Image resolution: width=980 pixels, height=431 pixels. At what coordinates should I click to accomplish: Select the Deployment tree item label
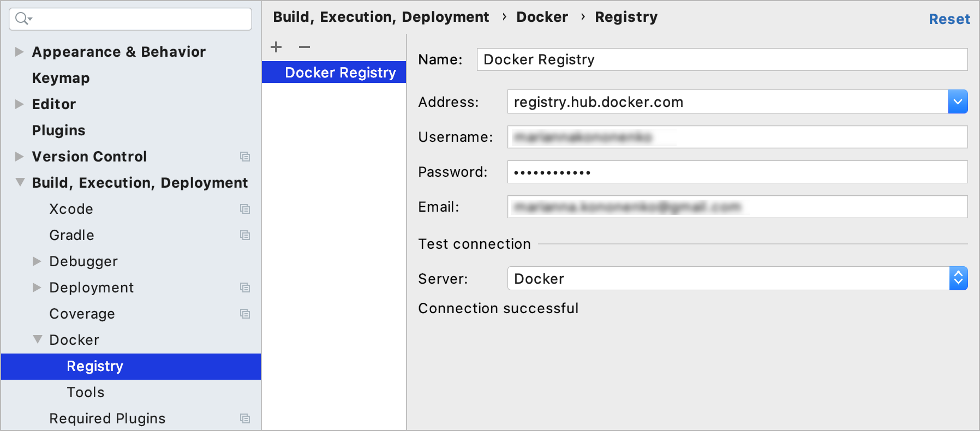[92, 288]
